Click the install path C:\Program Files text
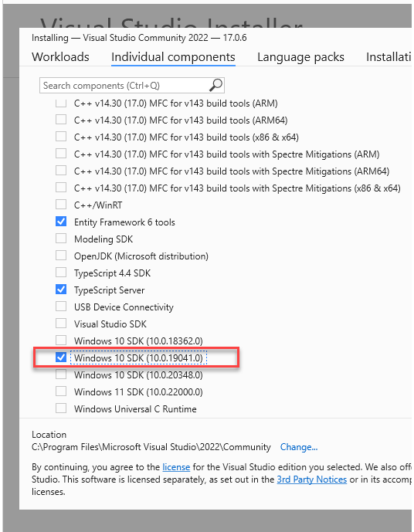This screenshot has width=414, height=532. click(151, 447)
